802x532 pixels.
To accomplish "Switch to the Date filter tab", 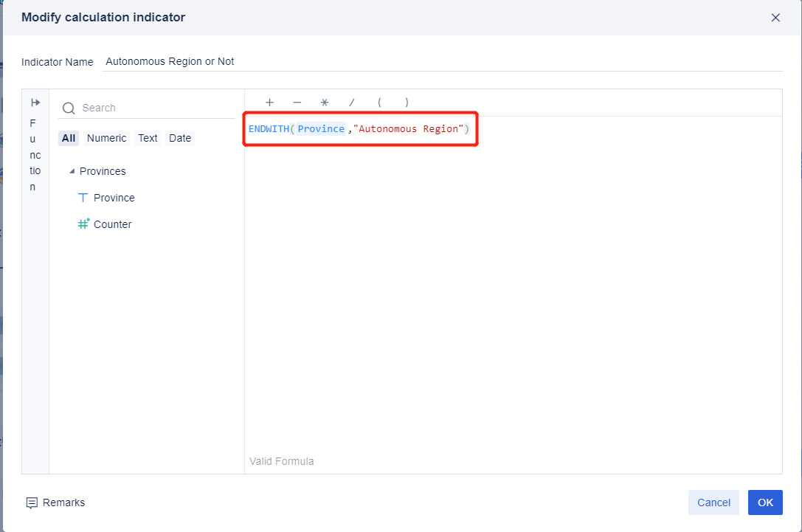I will (179, 137).
